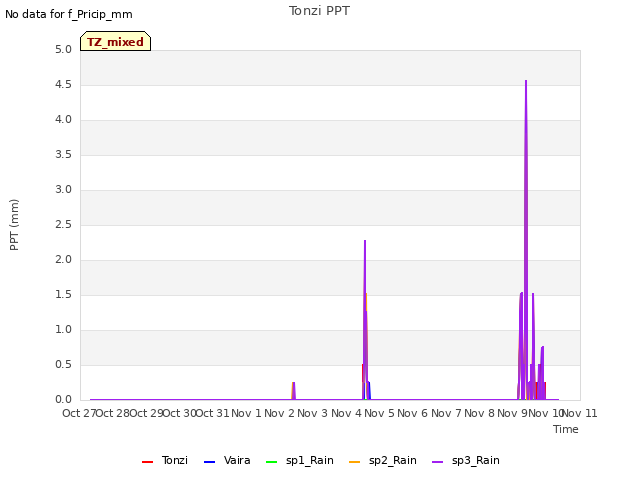Click the chart title Tonzi PPT
The height and width of the screenshot is (480, 640).
(319, 11)
